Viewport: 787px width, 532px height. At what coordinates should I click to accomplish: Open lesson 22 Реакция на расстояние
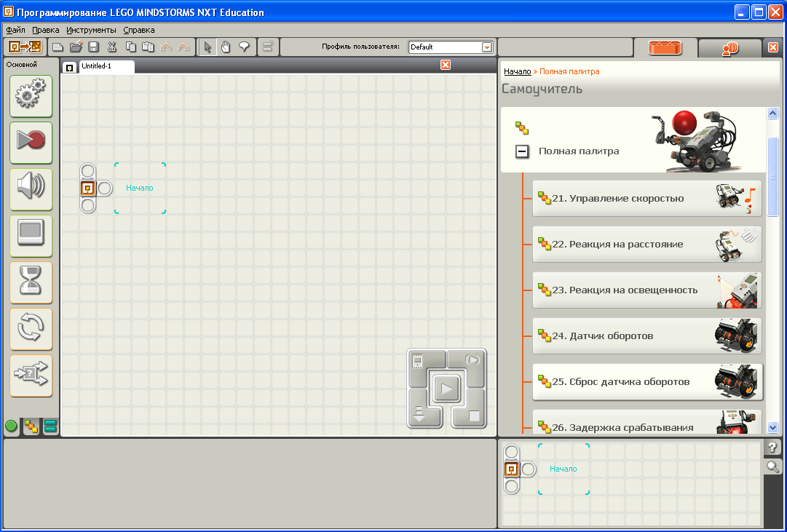coord(647,245)
